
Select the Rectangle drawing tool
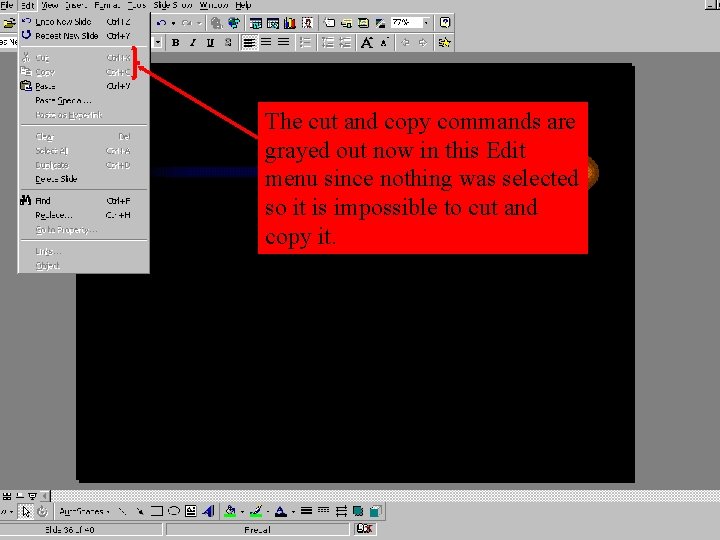tap(157, 511)
